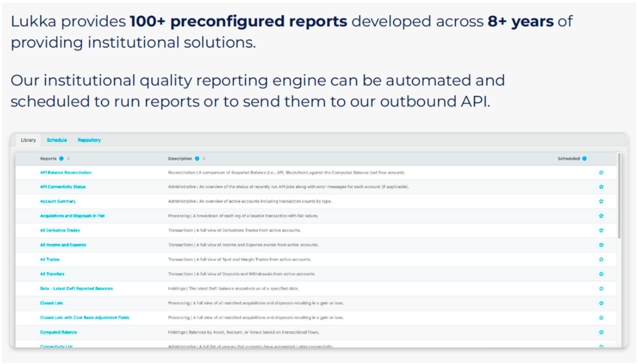Viewport: 638px width, 364px height.
Task: Open the Computed Balance report
Action: [x=58, y=332]
